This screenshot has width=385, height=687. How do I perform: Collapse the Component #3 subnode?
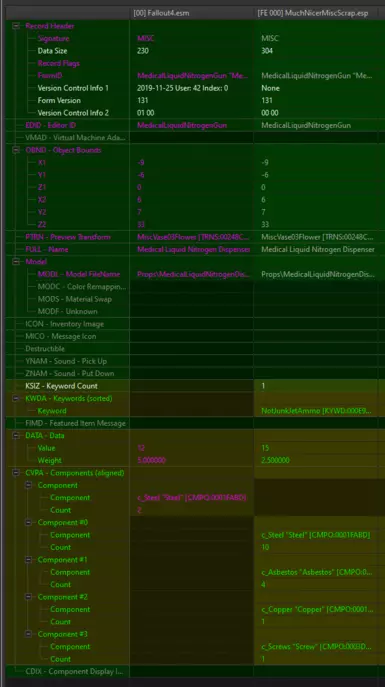click(x=28, y=634)
